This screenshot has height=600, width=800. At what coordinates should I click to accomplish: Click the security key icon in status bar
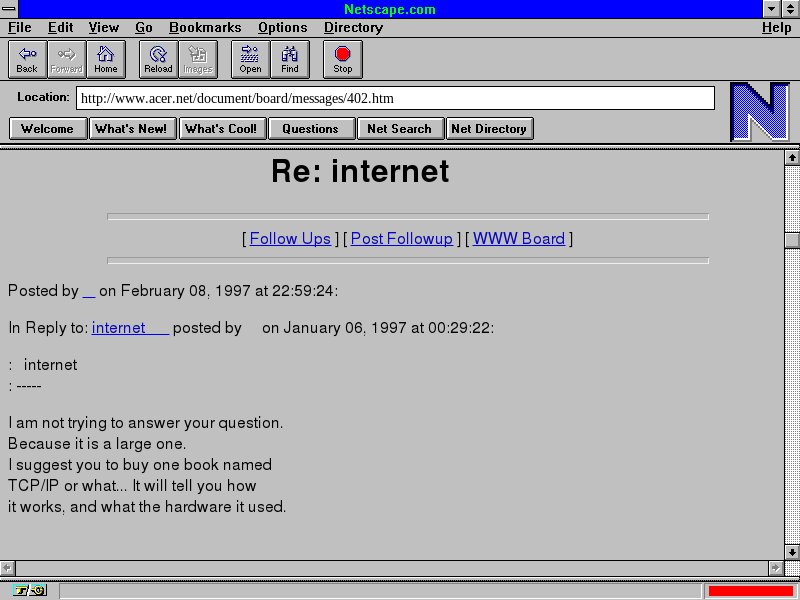[x=30, y=590]
